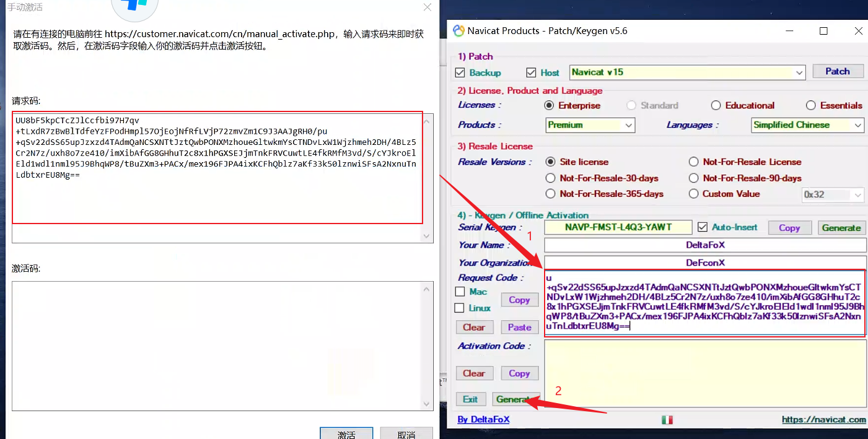Click Generate button for activation code

[x=516, y=399]
